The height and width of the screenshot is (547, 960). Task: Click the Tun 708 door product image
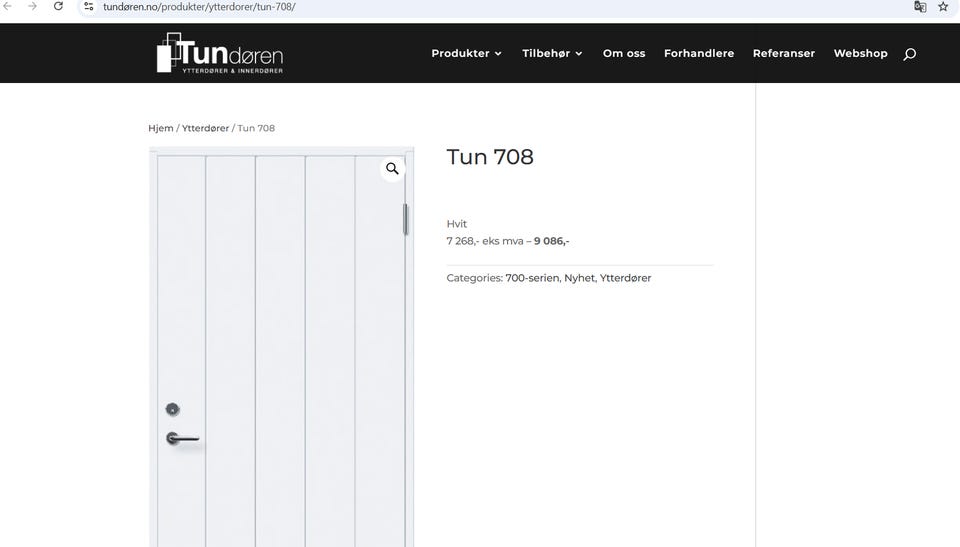[281, 347]
